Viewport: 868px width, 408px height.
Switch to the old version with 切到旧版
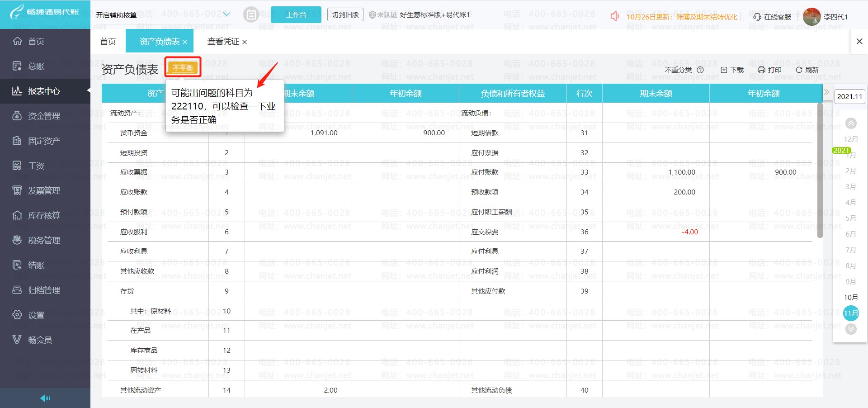point(345,15)
